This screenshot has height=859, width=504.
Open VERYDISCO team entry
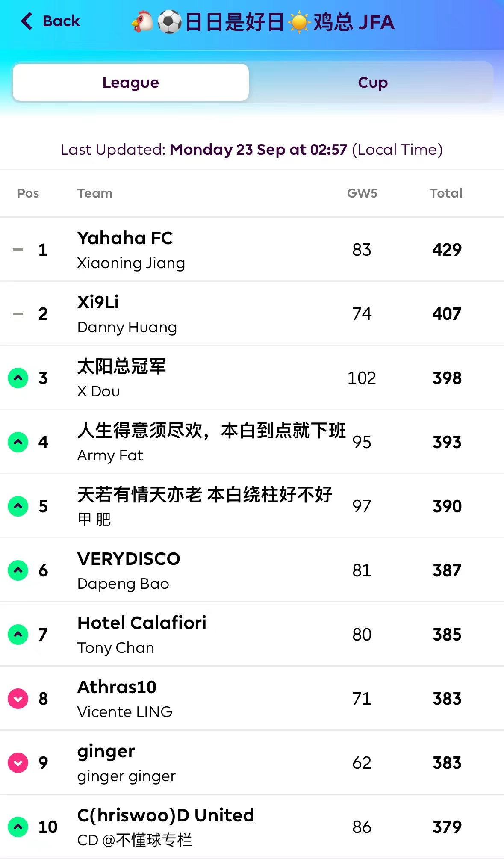click(x=129, y=559)
